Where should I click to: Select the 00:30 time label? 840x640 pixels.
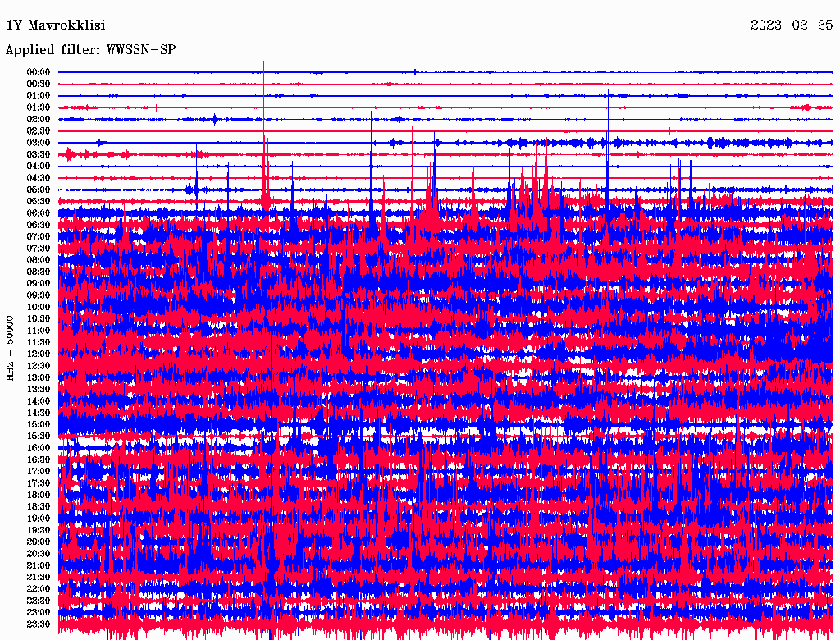39,85
